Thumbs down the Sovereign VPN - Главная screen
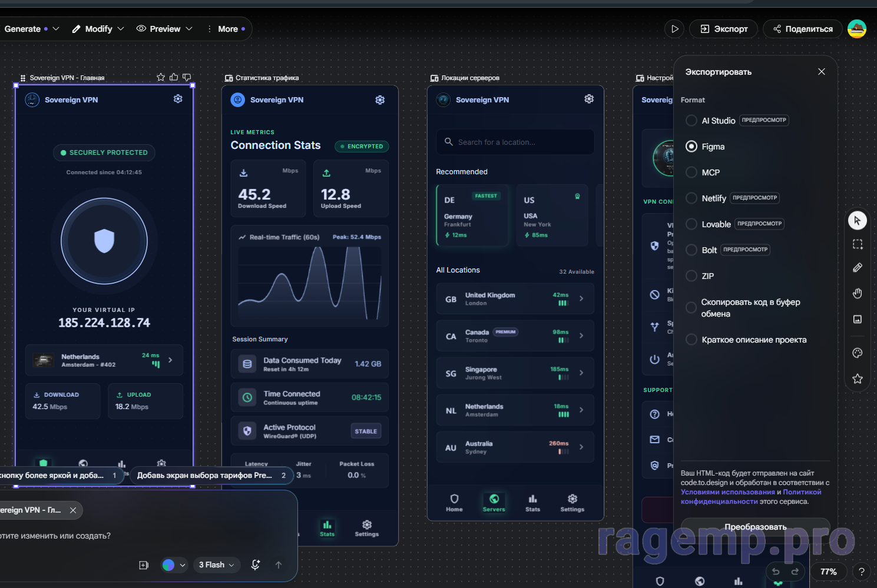Viewport: 877px width, 588px height. [x=187, y=77]
